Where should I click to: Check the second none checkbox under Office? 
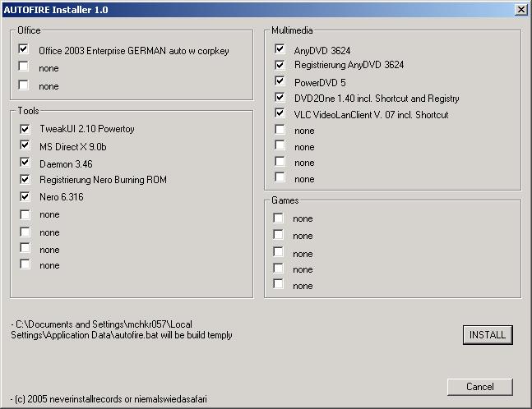pyautogui.click(x=23, y=85)
